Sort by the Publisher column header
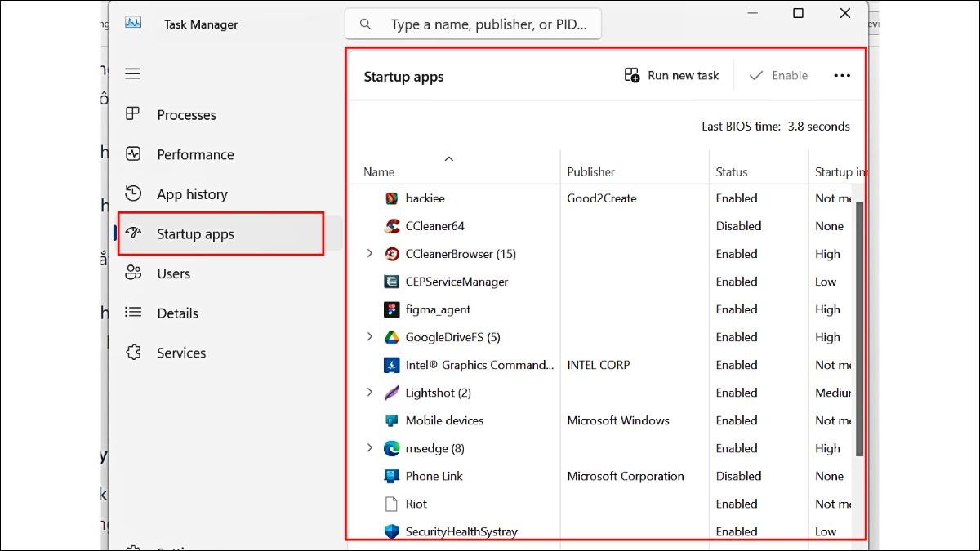This screenshot has height=551, width=980. coord(591,171)
